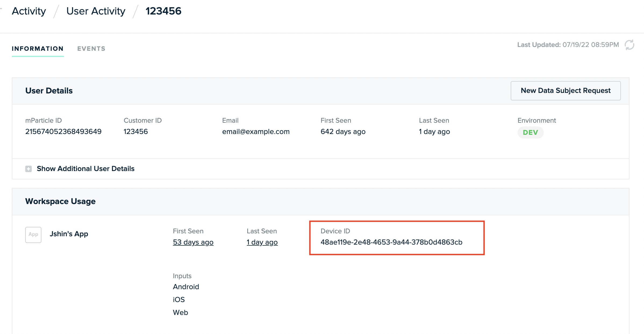Click the refresh icon beside Last Updated
This screenshot has width=644, height=334.
tap(629, 45)
